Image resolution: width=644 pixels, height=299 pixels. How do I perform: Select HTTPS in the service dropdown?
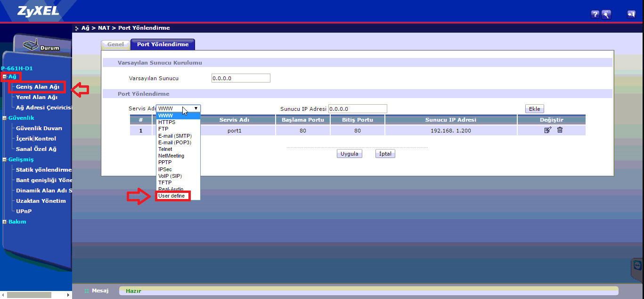coord(167,122)
